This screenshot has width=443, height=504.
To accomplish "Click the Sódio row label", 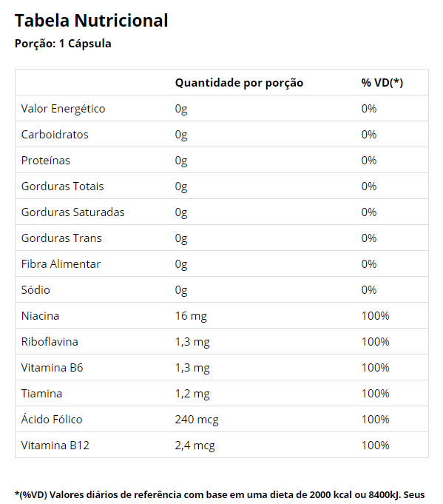I will click(x=35, y=290).
